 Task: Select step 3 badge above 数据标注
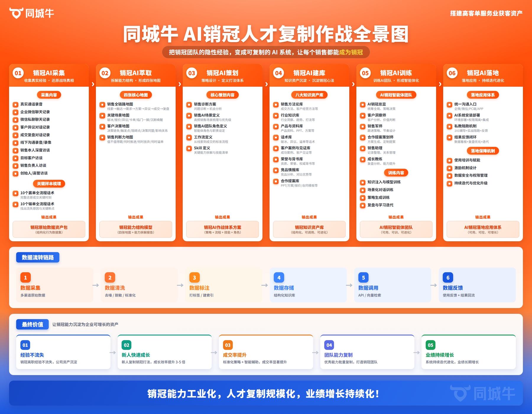tap(194, 278)
